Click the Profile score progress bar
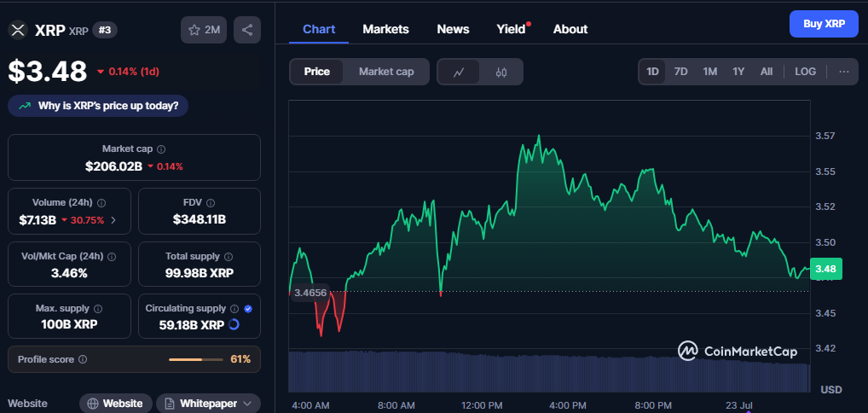868x413 pixels. click(x=195, y=359)
